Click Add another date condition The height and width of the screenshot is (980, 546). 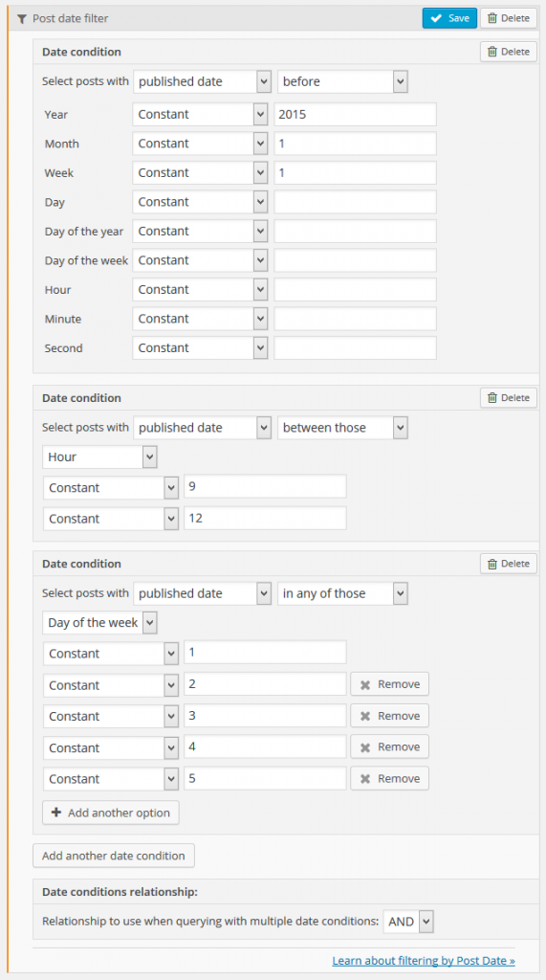114,856
